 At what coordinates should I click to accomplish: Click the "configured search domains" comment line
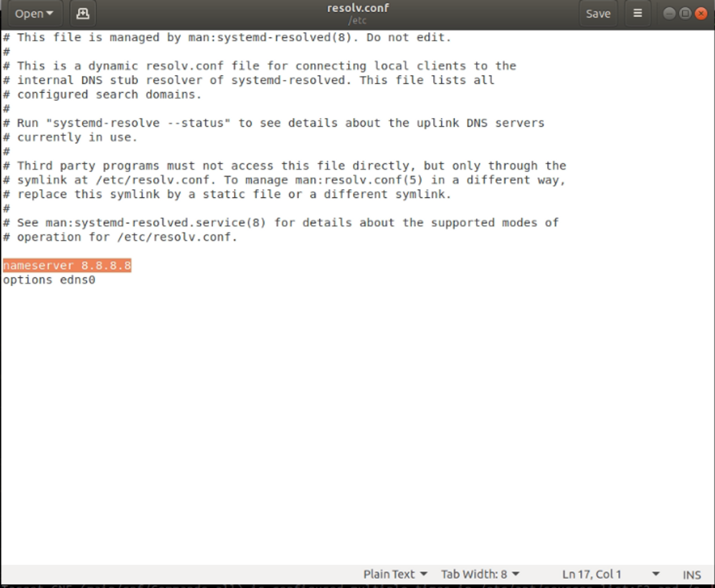click(109, 95)
